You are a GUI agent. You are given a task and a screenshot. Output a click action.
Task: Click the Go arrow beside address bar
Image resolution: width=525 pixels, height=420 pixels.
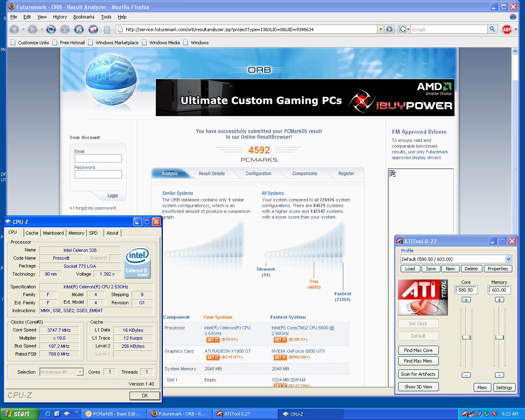click(x=390, y=29)
